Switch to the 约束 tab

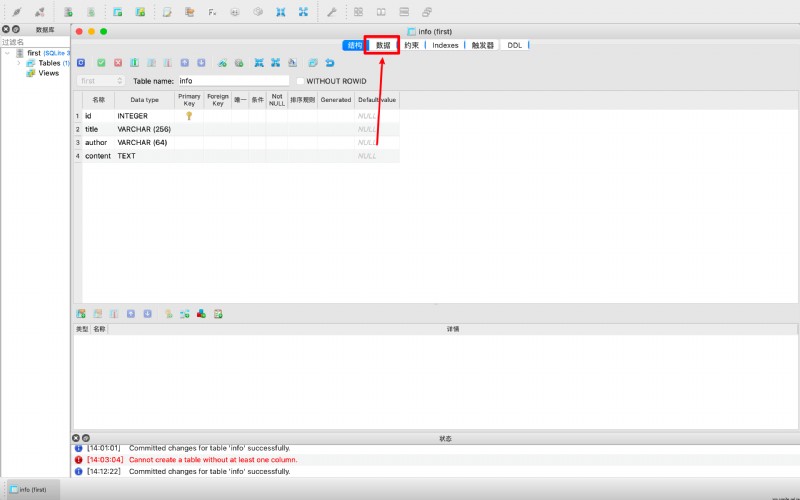pos(412,45)
